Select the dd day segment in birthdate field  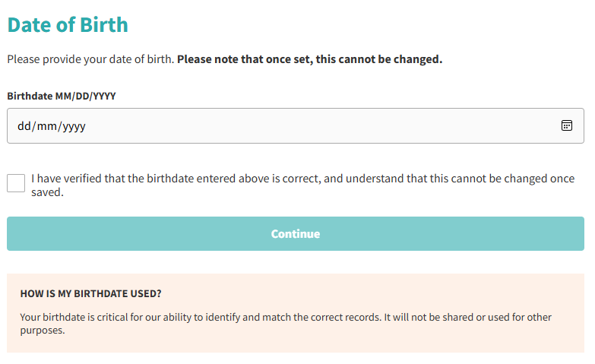coord(23,126)
